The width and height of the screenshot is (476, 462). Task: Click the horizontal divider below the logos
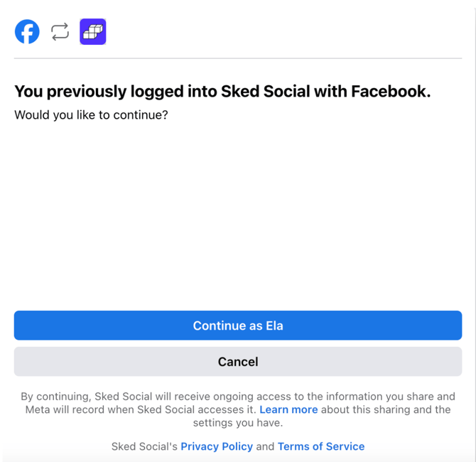(238, 58)
